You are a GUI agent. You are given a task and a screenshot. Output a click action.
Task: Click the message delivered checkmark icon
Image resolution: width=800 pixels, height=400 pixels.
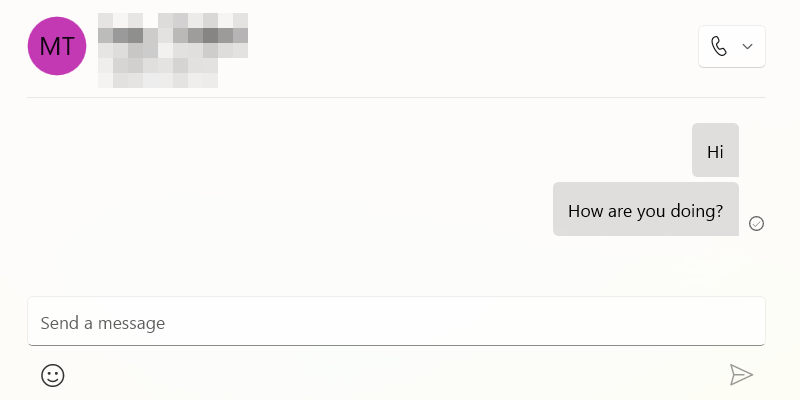click(x=757, y=223)
